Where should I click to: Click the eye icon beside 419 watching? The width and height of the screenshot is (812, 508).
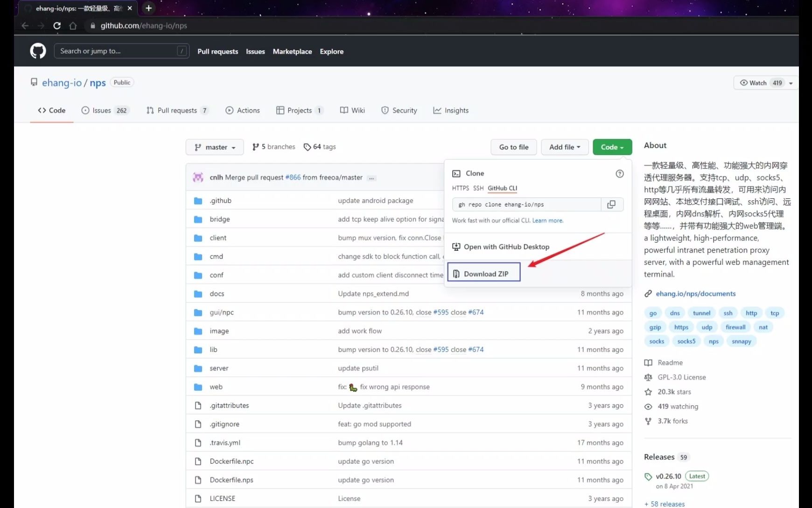pos(648,406)
